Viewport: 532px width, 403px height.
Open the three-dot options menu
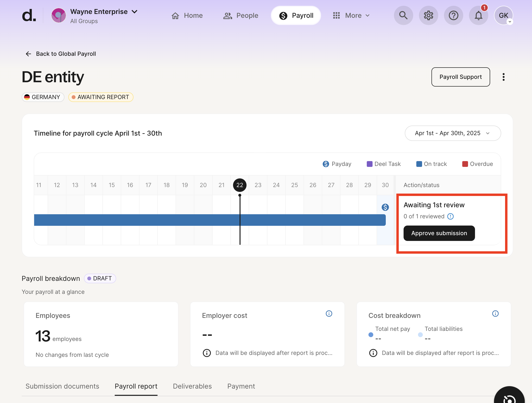pyautogui.click(x=503, y=77)
